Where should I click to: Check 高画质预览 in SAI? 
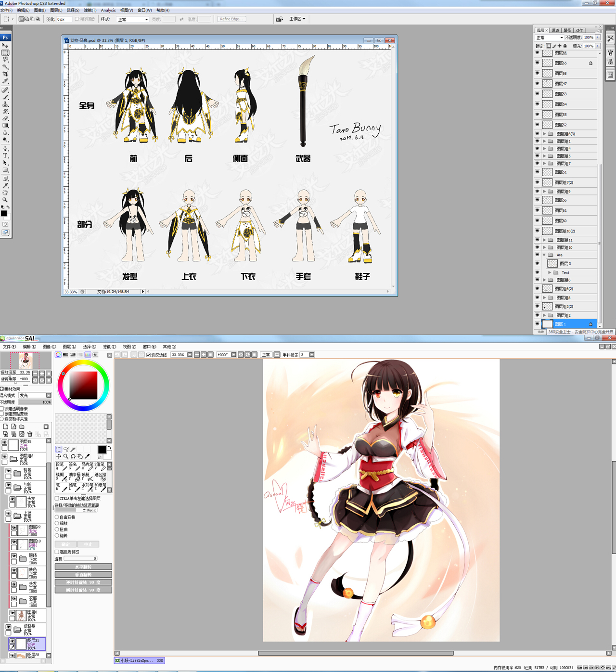(x=57, y=552)
